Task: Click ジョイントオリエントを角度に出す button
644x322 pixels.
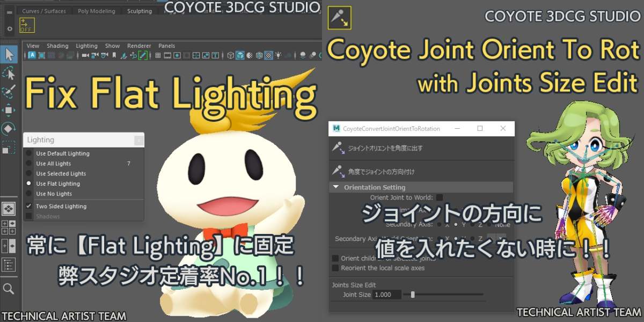Action: click(421, 148)
